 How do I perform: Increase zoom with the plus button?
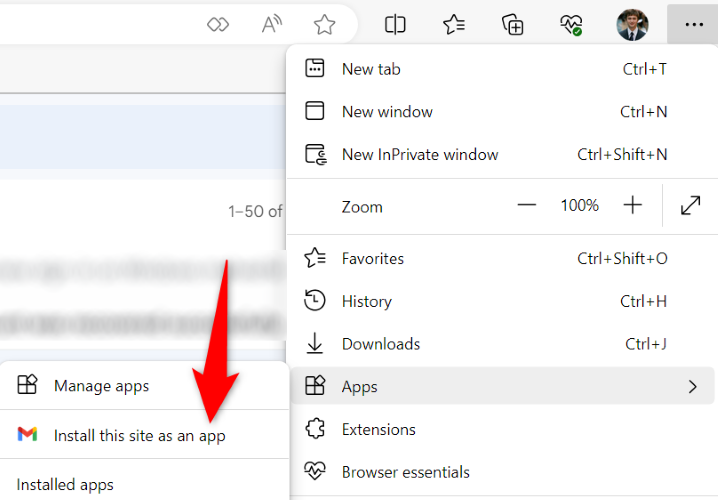click(632, 205)
